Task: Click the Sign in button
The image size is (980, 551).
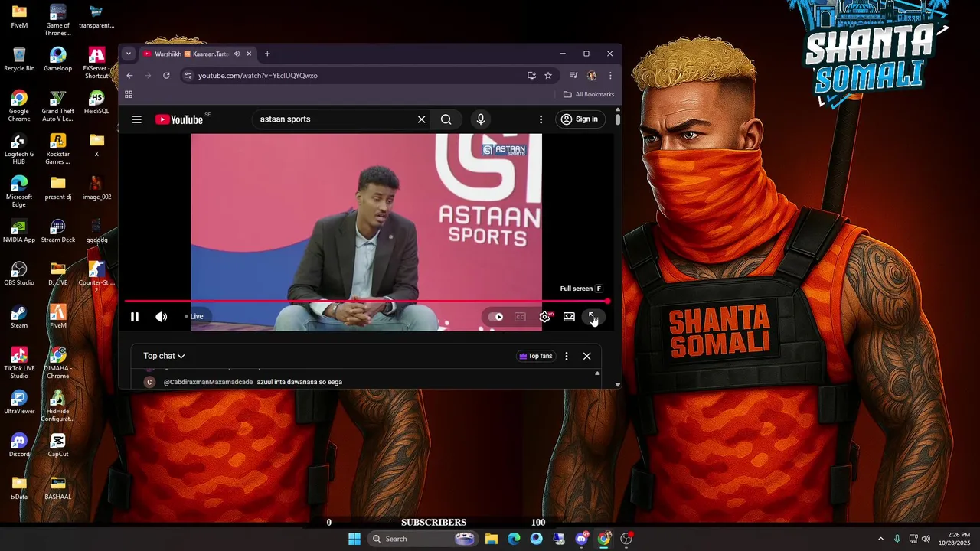Action: [x=579, y=119]
